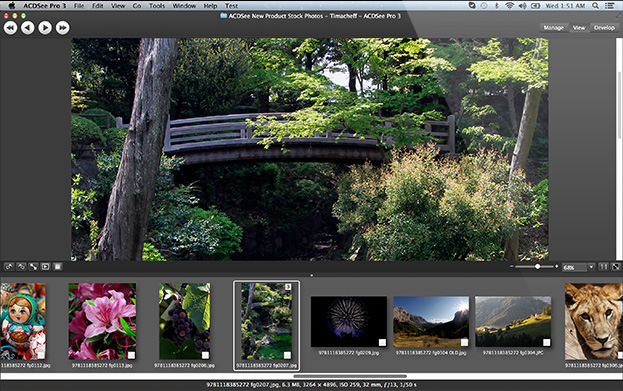Select the pink flower thumbnail fg0113
The width and height of the screenshot is (623, 391).
point(102,321)
